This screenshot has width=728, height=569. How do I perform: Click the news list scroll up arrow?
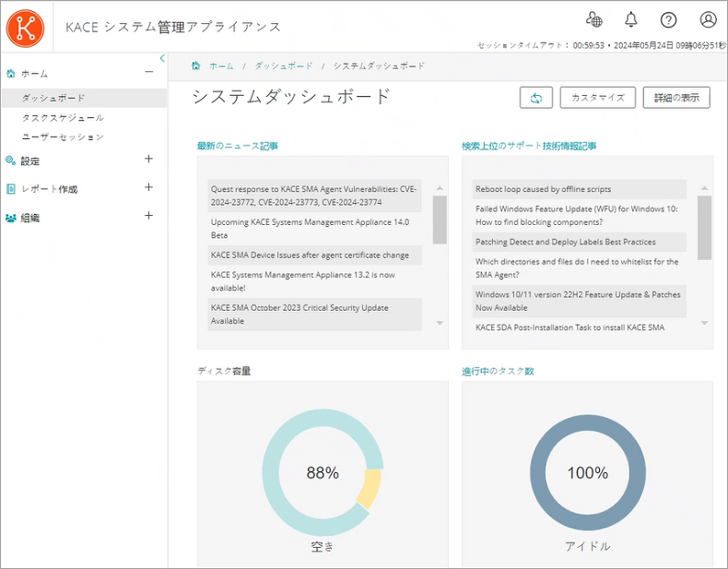click(x=440, y=188)
